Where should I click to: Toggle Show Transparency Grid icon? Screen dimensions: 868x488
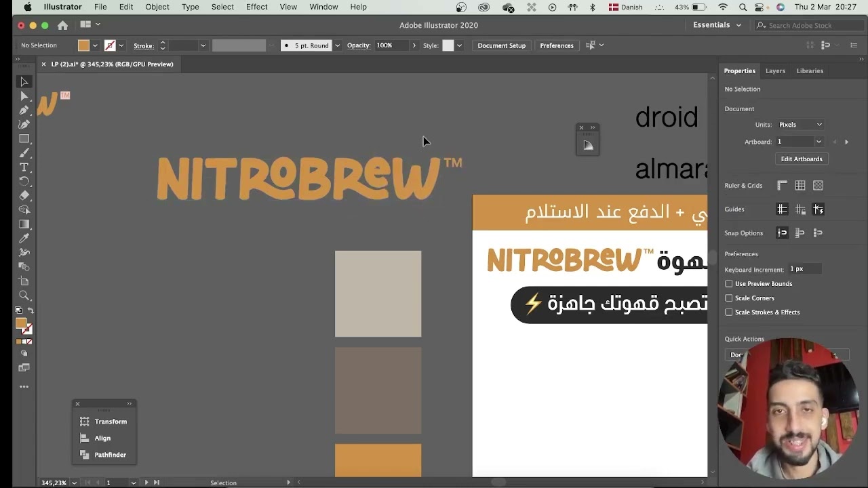(x=818, y=185)
